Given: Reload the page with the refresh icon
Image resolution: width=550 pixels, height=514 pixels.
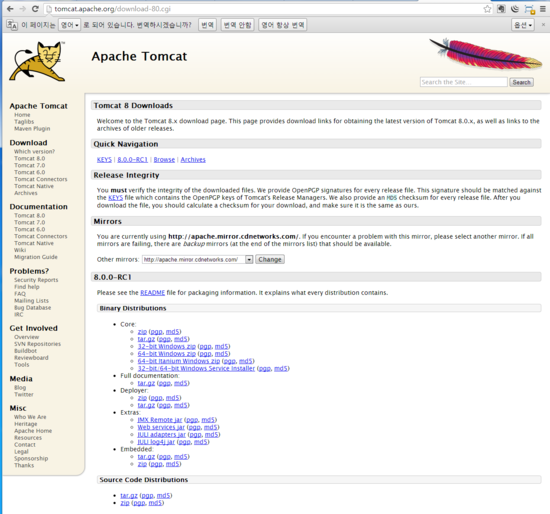Looking at the screenshot, I should [x=35, y=9].
